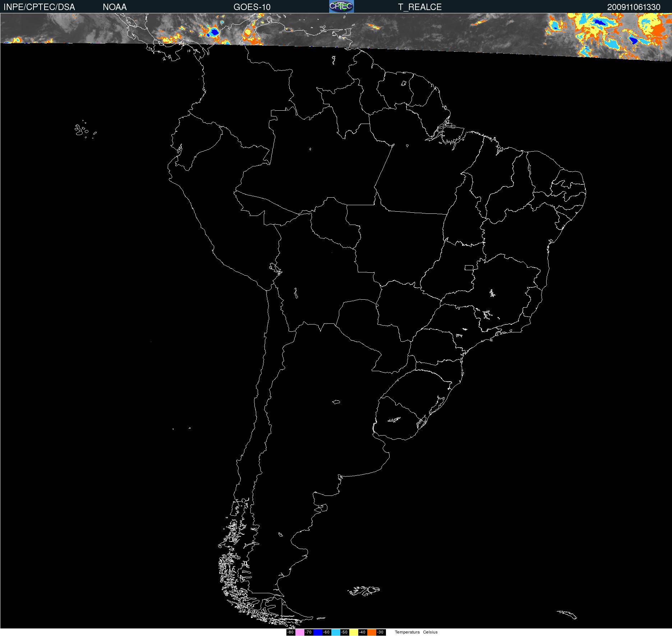Viewport: 672px width, 636px height.
Task: Select the dark blue legend swatch
Action: point(317,632)
